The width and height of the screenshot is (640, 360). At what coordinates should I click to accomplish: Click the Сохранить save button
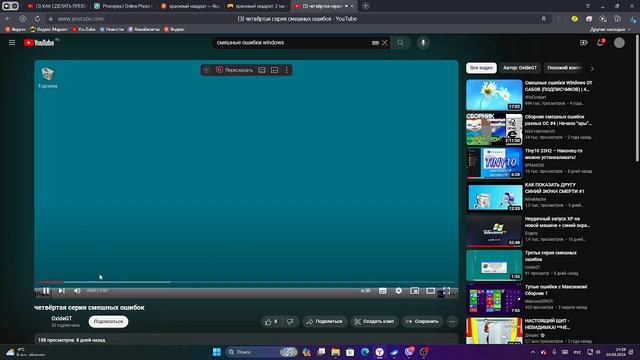point(422,322)
